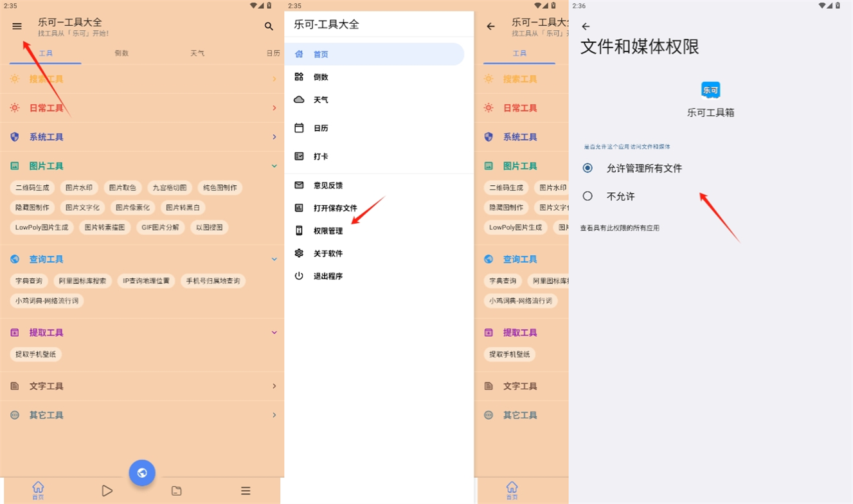
Task: Tap the power icon beside 退出程序
Action: [299, 276]
